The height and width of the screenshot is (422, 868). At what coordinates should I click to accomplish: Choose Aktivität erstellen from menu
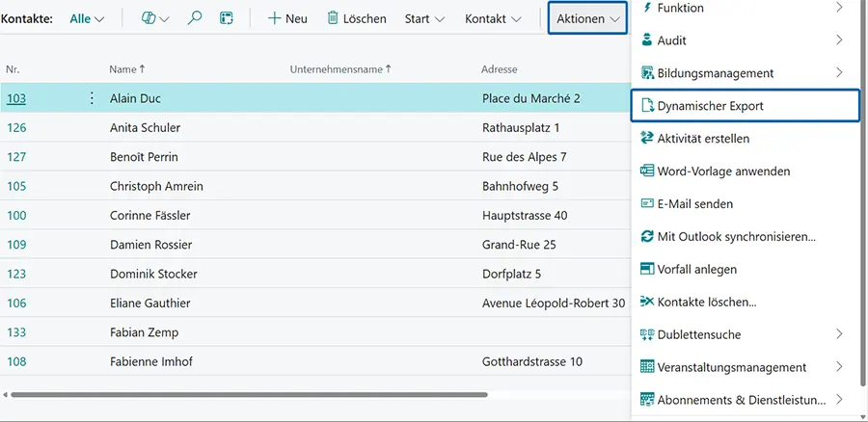pyautogui.click(x=746, y=139)
